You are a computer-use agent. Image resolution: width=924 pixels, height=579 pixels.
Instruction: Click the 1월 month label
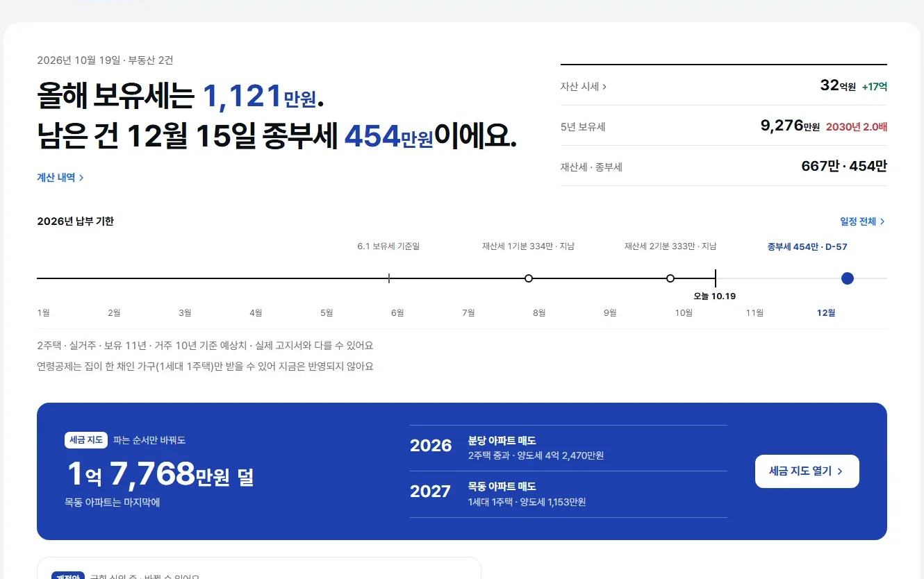click(x=43, y=313)
